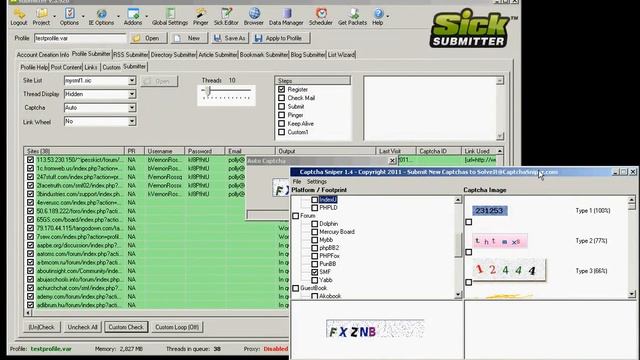Enable the Custom1 step checkbox
Screen dimensions: 640x360
282,132
